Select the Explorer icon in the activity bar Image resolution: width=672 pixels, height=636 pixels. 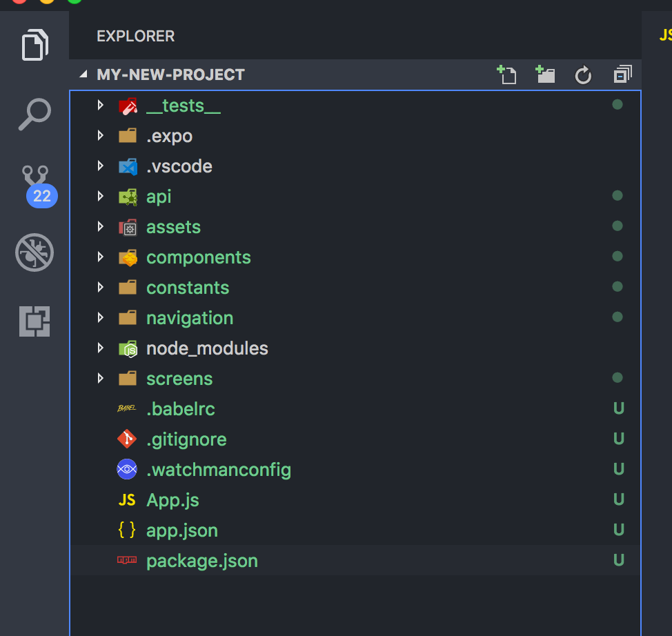34,44
